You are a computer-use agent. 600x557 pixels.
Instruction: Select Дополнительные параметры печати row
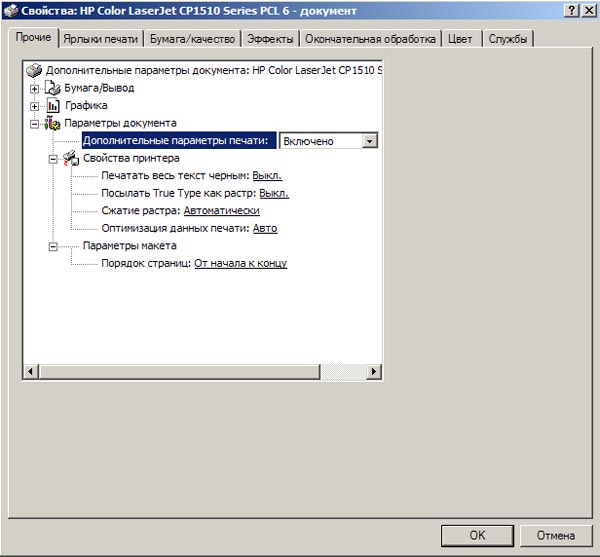pyautogui.click(x=179, y=140)
